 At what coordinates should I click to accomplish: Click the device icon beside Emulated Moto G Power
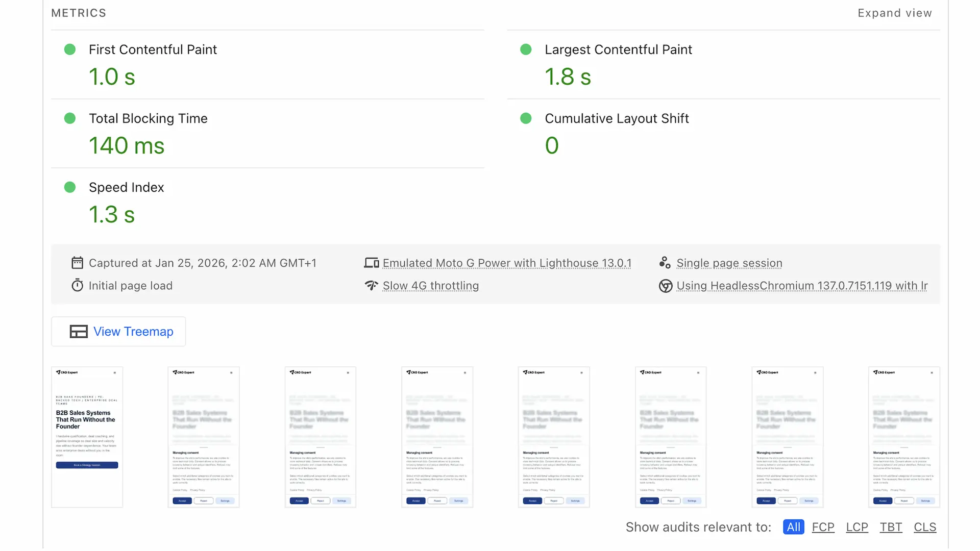[372, 262]
